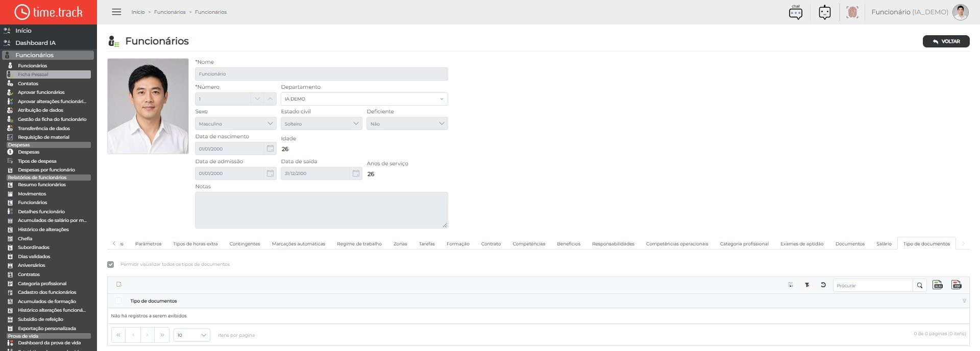Open calendar for Data de nascimento
Image resolution: width=980 pixels, height=351 pixels.
click(270, 148)
